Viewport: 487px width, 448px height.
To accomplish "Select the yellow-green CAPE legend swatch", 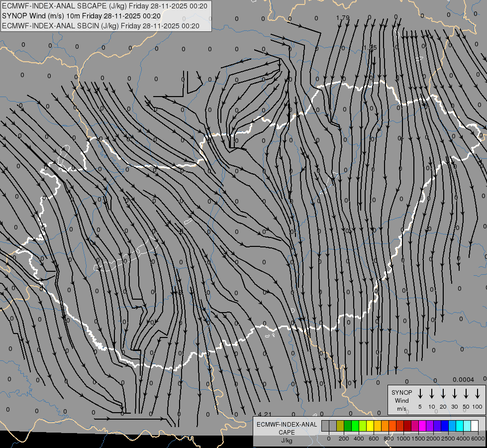I will click(x=363, y=426).
